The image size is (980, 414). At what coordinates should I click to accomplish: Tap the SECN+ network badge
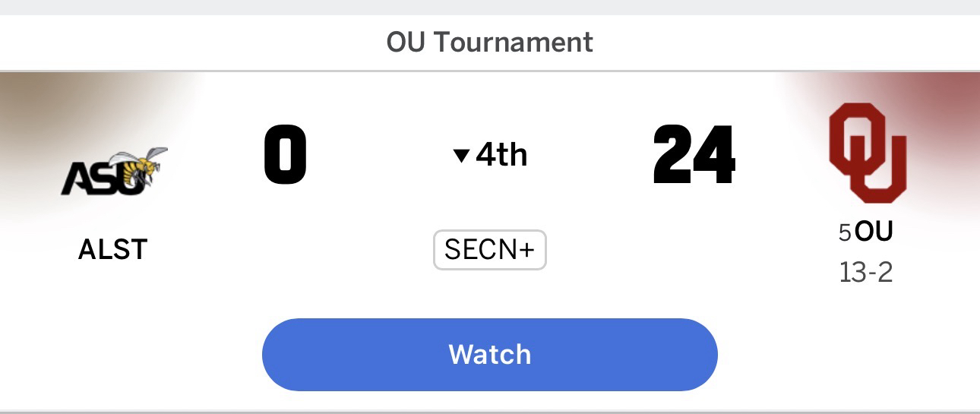click(490, 250)
